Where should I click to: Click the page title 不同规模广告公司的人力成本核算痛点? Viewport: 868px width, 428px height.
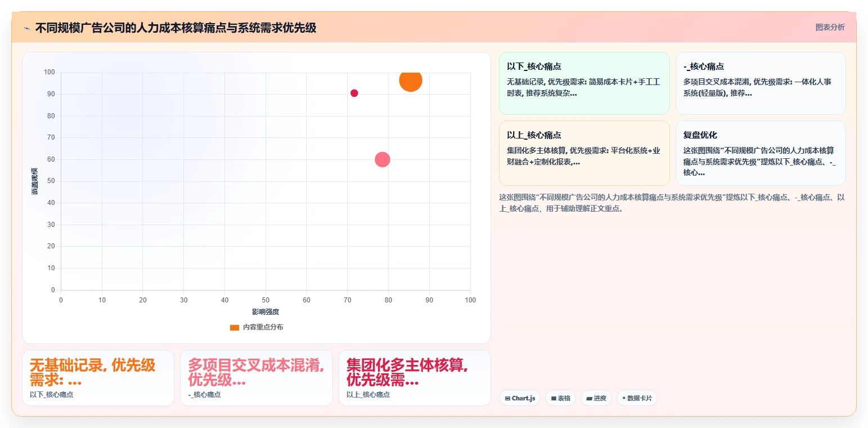click(176, 28)
